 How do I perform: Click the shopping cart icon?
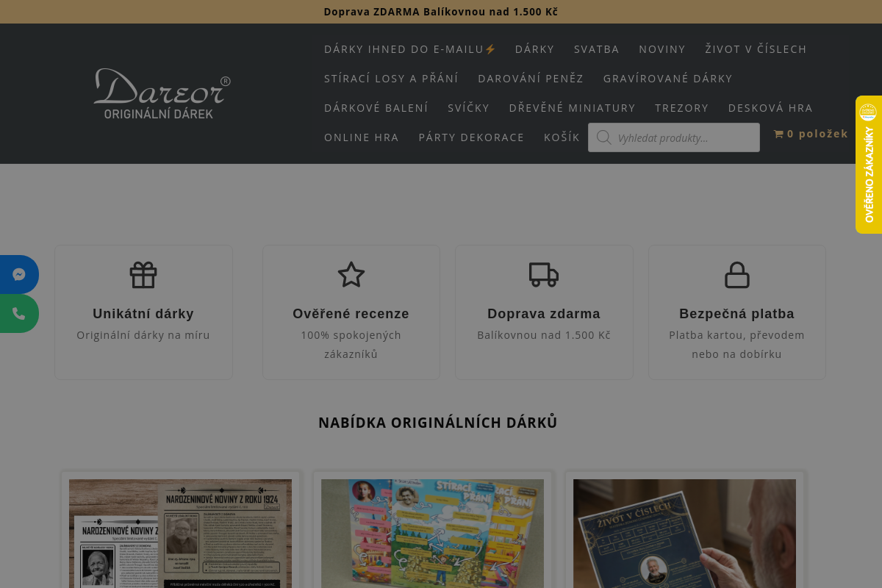tap(778, 134)
